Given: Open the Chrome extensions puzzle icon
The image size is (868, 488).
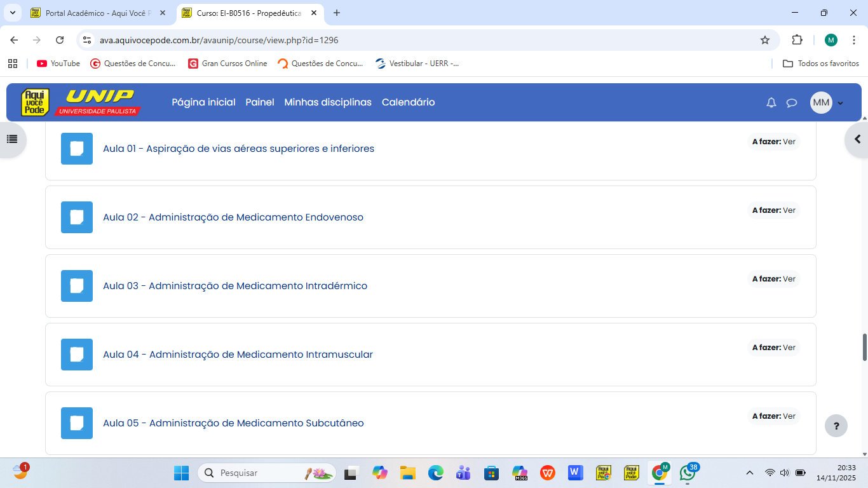Looking at the screenshot, I should tap(797, 40).
